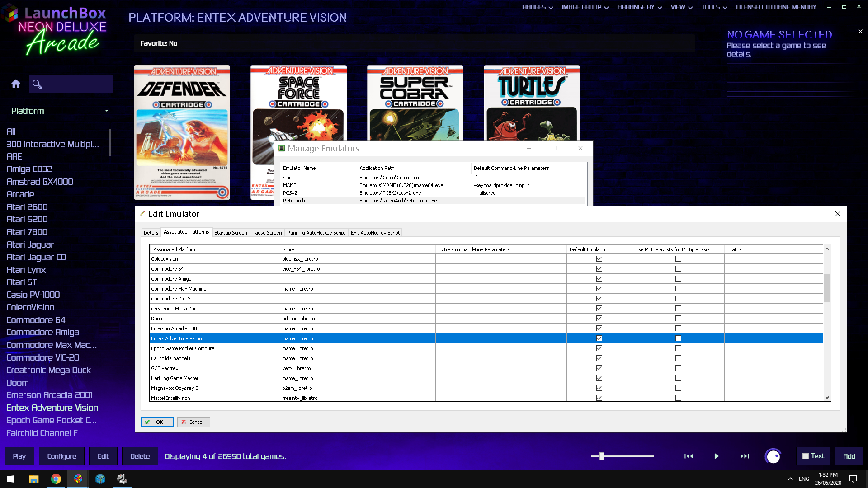This screenshot has height=488, width=868.
Task: Click the platform table scrollbar thumb
Action: pyautogui.click(x=827, y=287)
